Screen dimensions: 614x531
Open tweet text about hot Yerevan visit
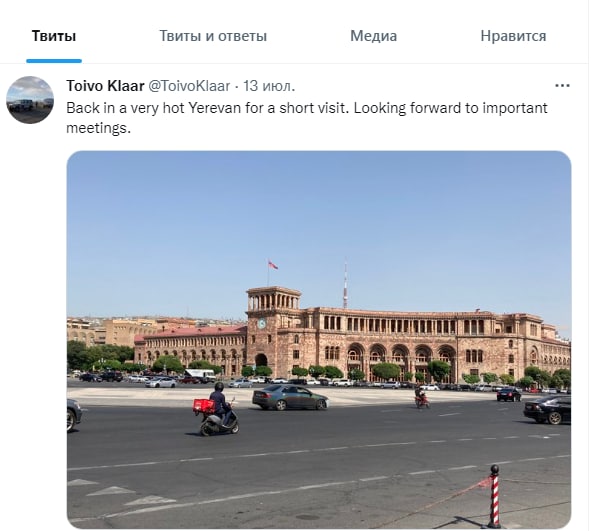(x=307, y=117)
